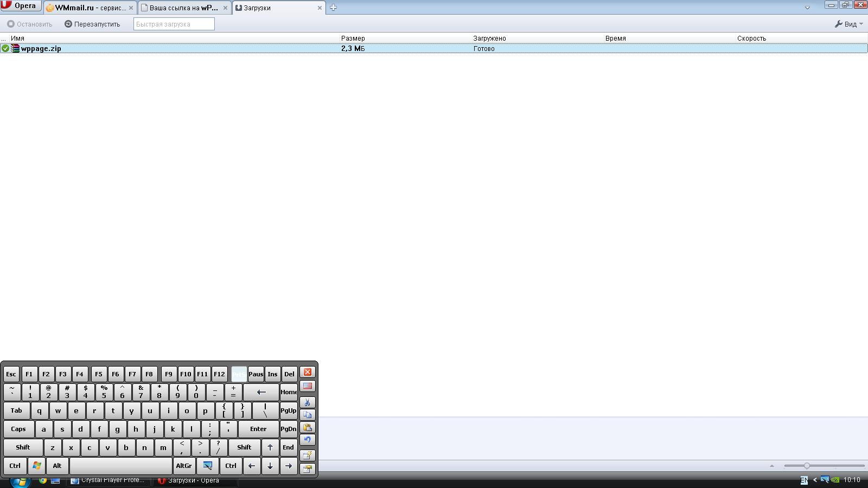This screenshot has width=868, height=488.
Task: Click the NVIDIA tray icon
Action: (835, 480)
